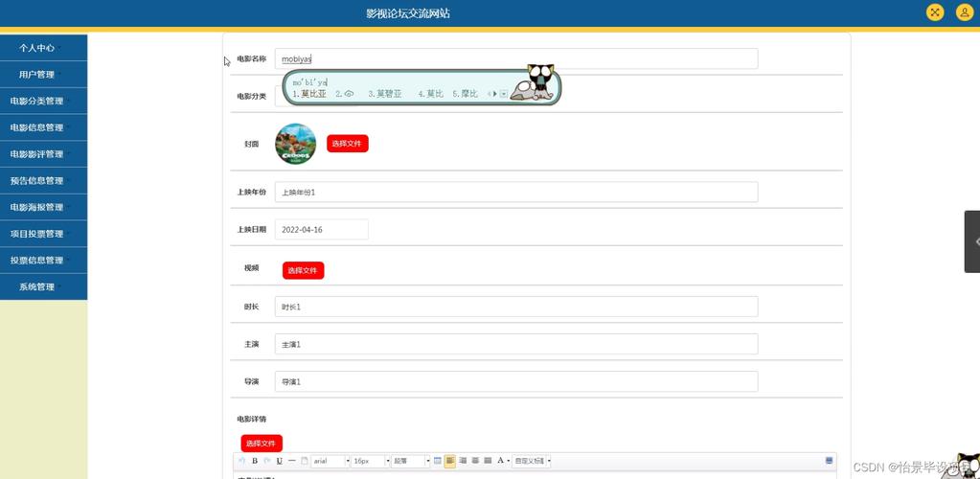Toggle the highlighted left-align button in editor

pyautogui.click(x=450, y=461)
